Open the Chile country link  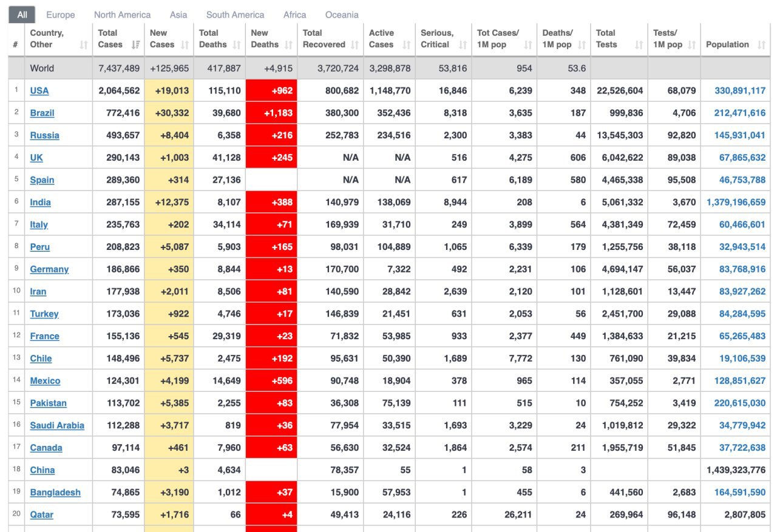coord(41,359)
